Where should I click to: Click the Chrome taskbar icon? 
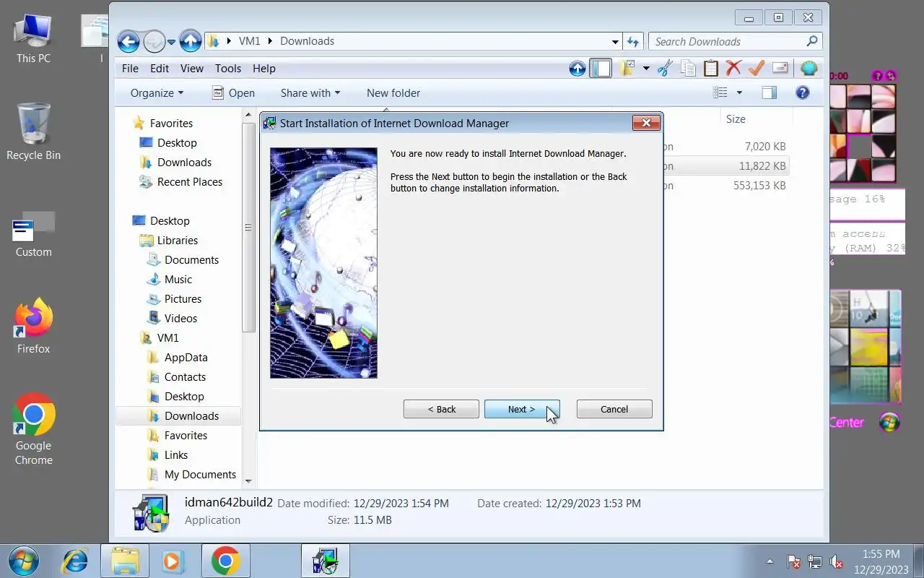coord(225,561)
